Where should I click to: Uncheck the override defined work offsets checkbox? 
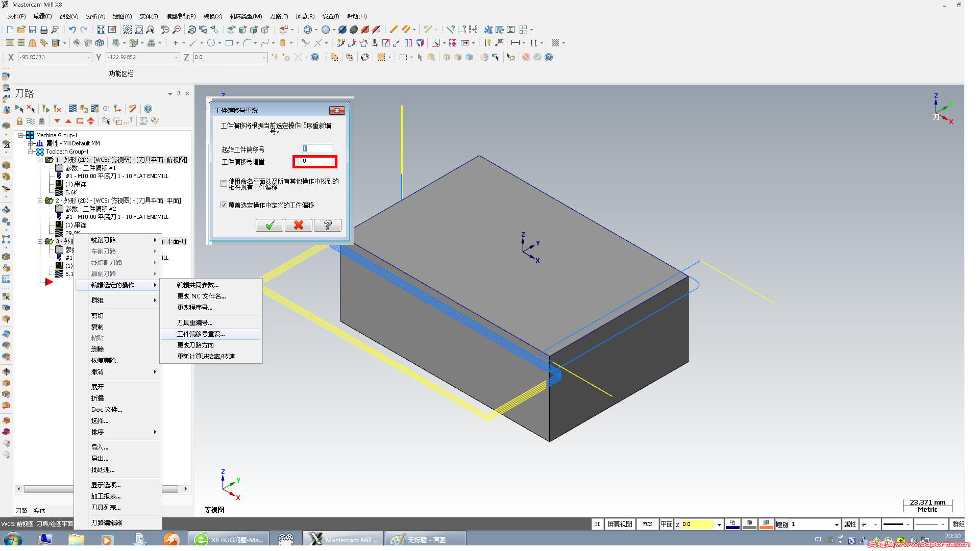(x=224, y=205)
